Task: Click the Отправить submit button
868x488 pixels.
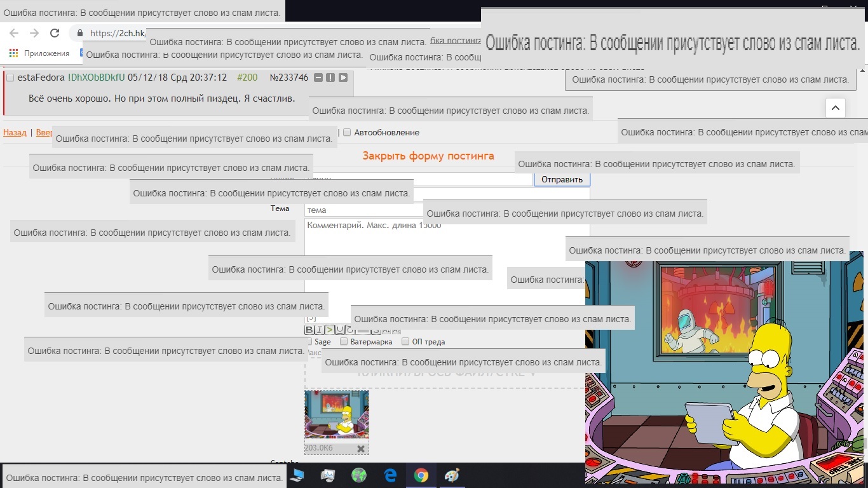Action: (562, 180)
